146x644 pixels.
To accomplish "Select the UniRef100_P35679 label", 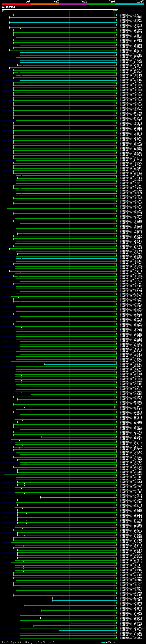I will (x=131, y=35).
